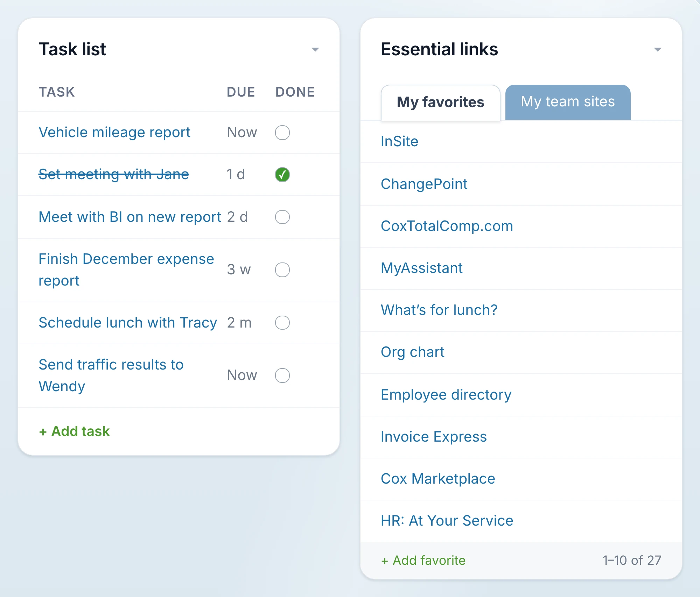This screenshot has width=700, height=597.
Task: Click the 2 m due value
Action: click(x=239, y=323)
